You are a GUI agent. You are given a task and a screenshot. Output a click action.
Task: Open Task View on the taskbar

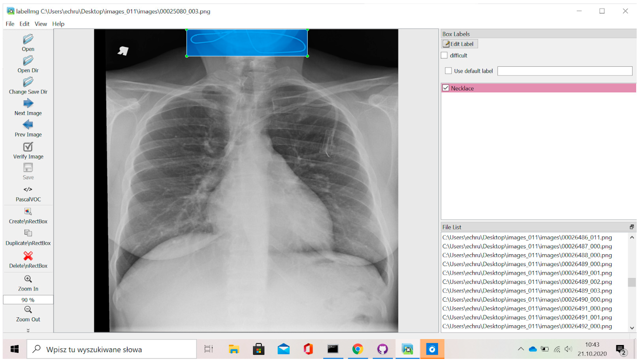pos(208,349)
